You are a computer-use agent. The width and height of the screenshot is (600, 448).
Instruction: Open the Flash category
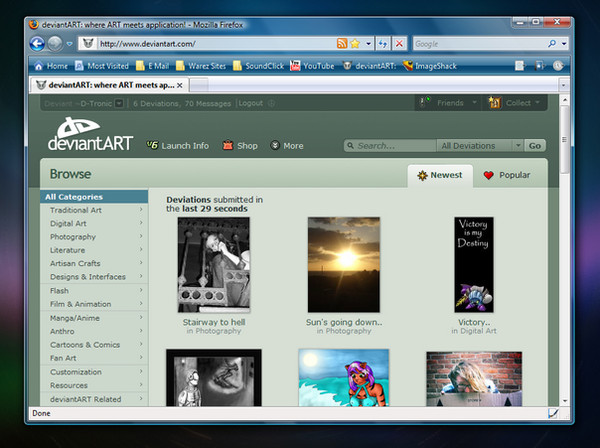tap(59, 291)
